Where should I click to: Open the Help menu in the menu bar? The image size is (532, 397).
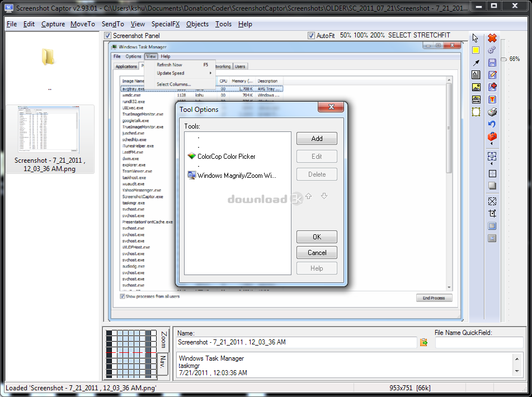coord(245,24)
